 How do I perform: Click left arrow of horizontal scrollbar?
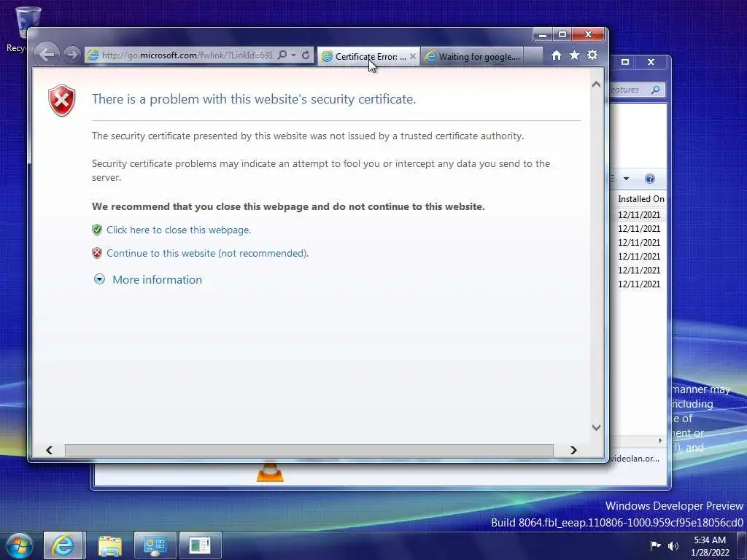pos(49,450)
